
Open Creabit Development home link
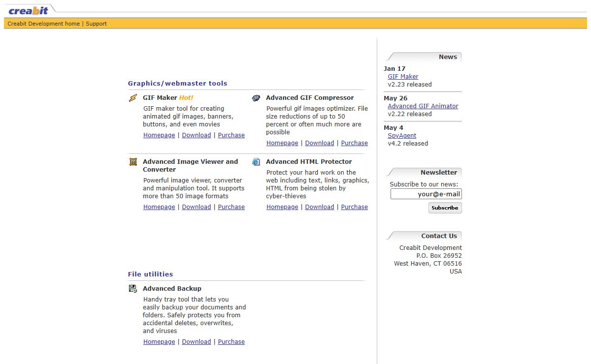[x=43, y=24]
